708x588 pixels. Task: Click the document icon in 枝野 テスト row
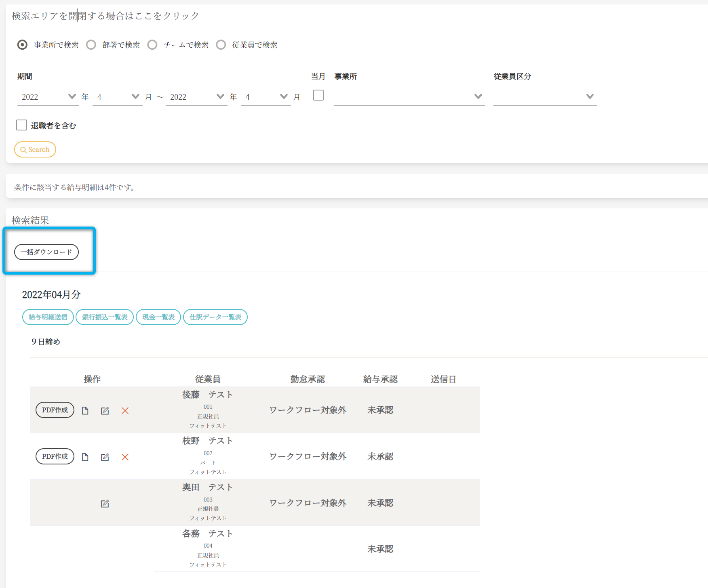85,457
